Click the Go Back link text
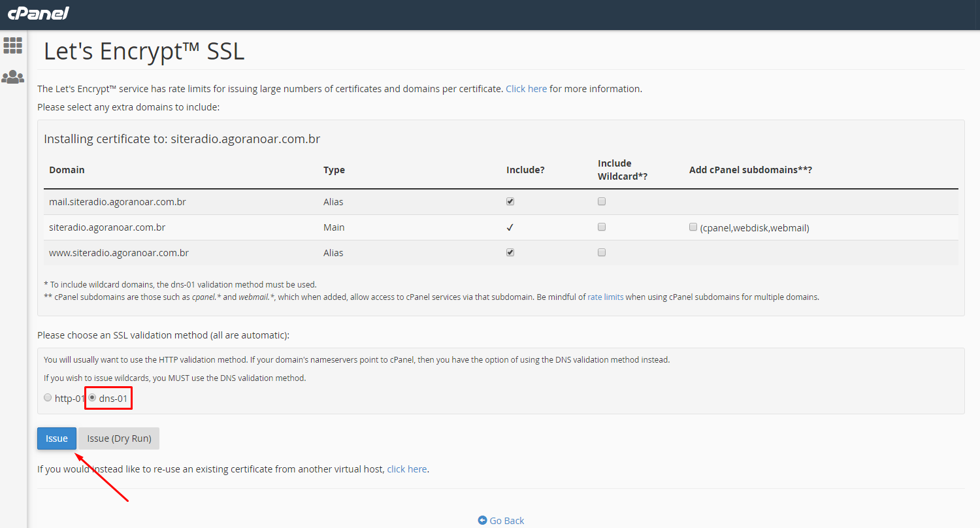Screen dimensions: 980x528 pyautogui.click(x=507, y=521)
